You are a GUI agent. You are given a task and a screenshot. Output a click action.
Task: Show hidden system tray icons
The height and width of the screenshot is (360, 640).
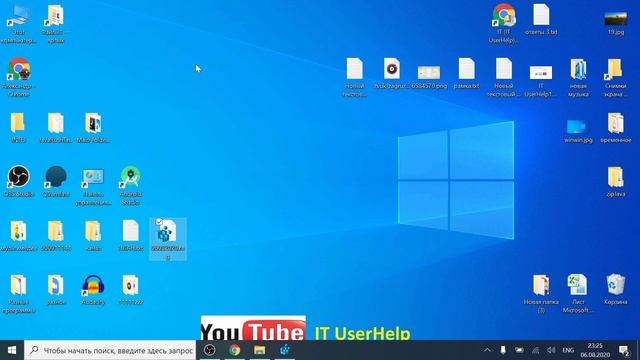point(487,350)
